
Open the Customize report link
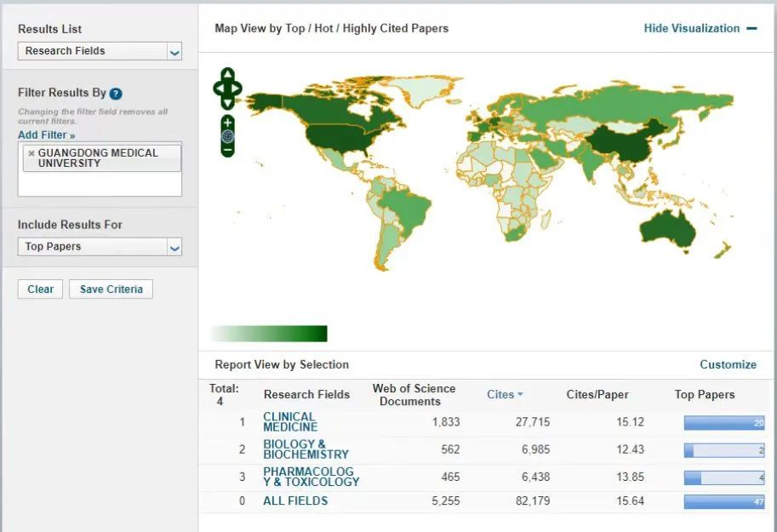click(x=728, y=364)
